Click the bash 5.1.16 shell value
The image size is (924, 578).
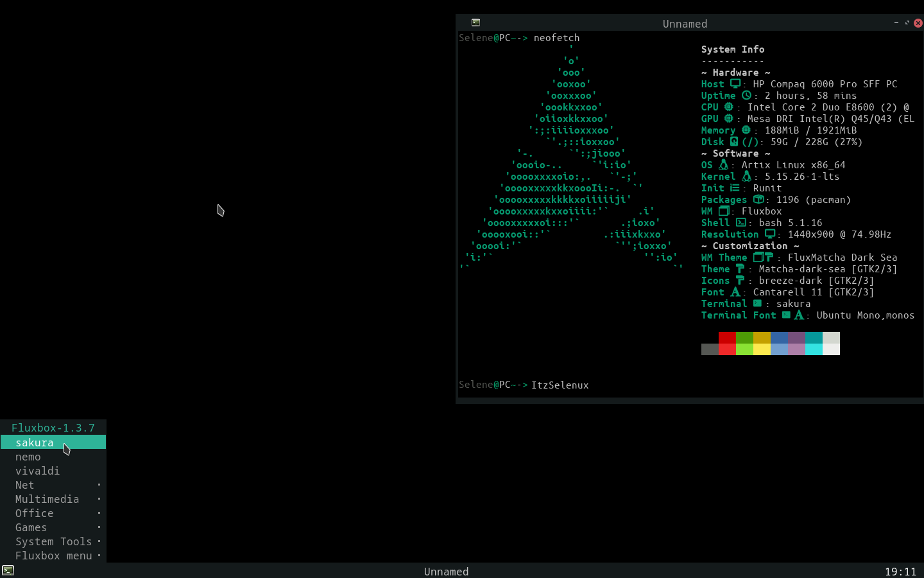point(791,222)
